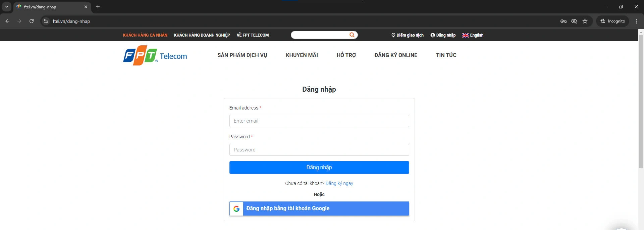Open the HỖ TRỢ menu

(346, 55)
